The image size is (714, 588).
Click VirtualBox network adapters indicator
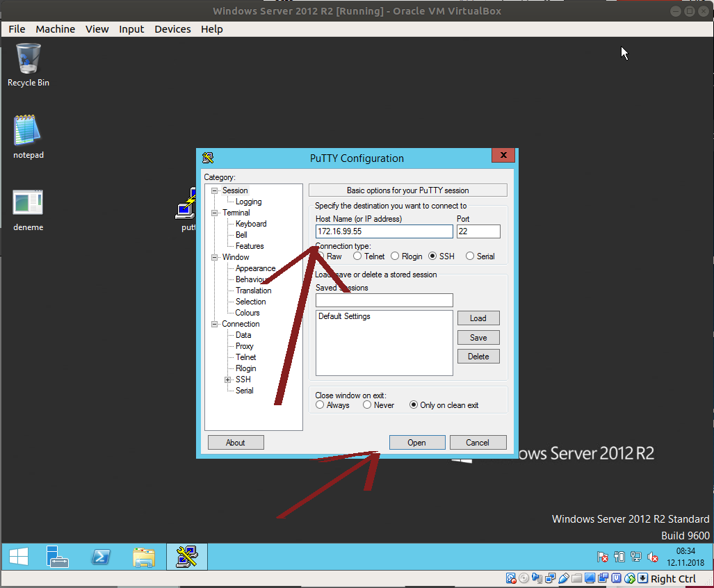point(551,578)
